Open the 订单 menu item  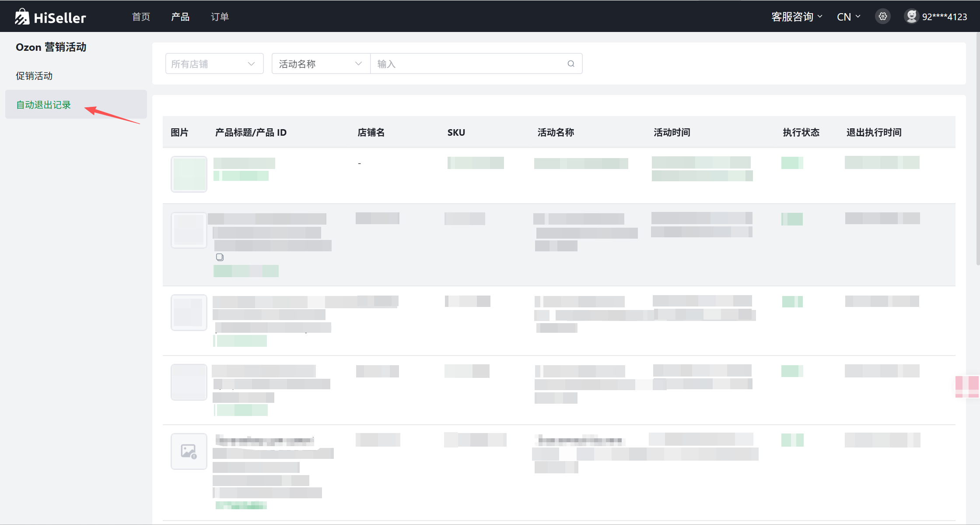tap(220, 17)
